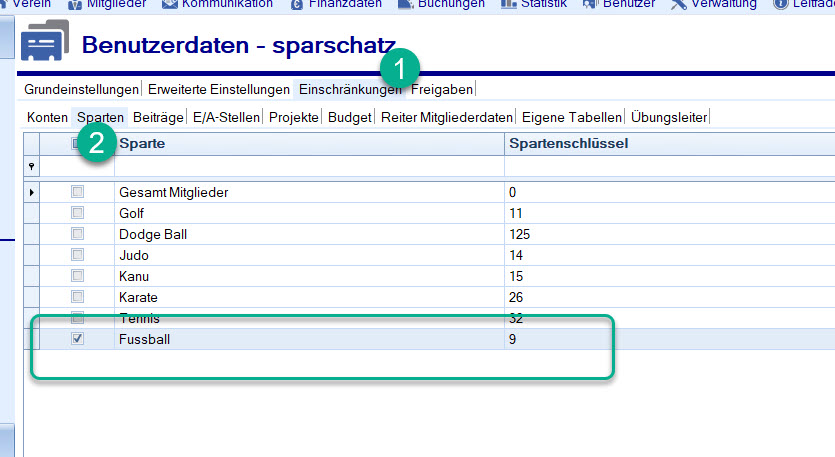Open the Projekte sub-tab
Viewport: 835px width, 457px height.
293,117
